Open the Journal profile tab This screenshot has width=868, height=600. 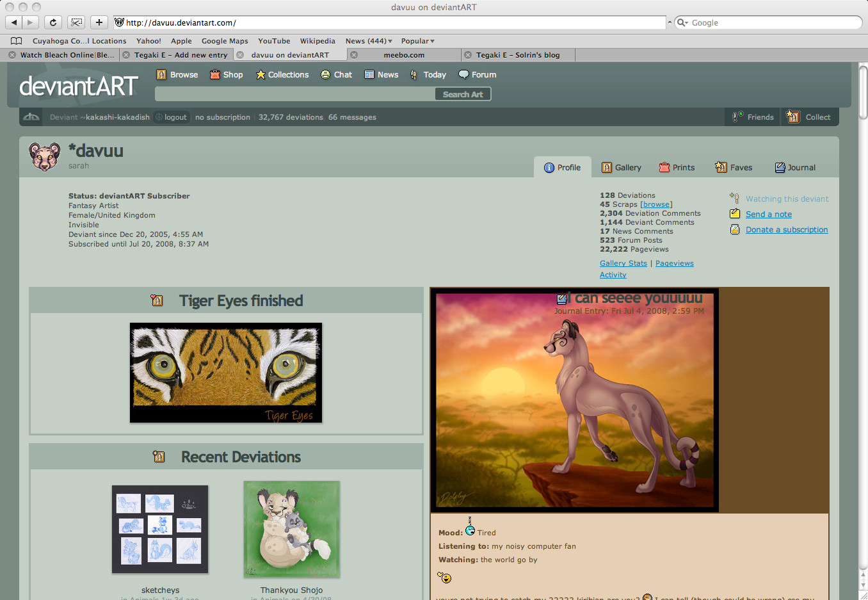795,168
